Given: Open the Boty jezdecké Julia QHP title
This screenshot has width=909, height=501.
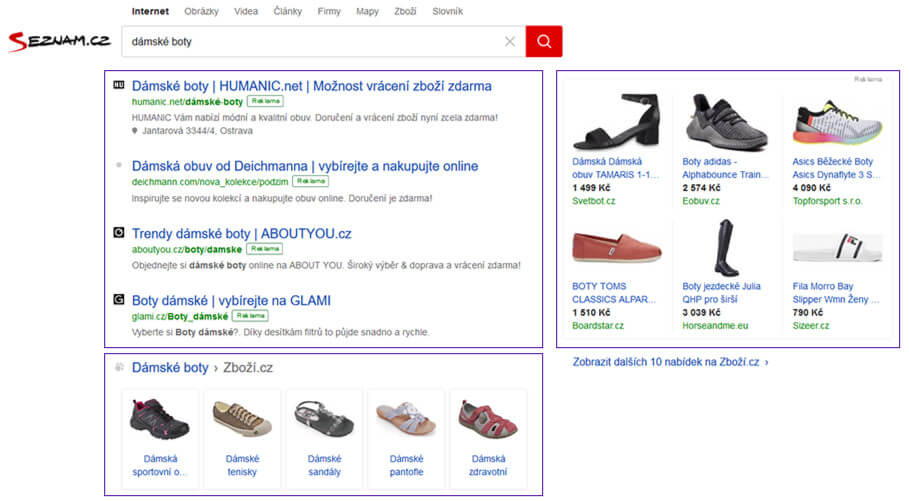Looking at the screenshot, I should pyautogui.click(x=721, y=293).
